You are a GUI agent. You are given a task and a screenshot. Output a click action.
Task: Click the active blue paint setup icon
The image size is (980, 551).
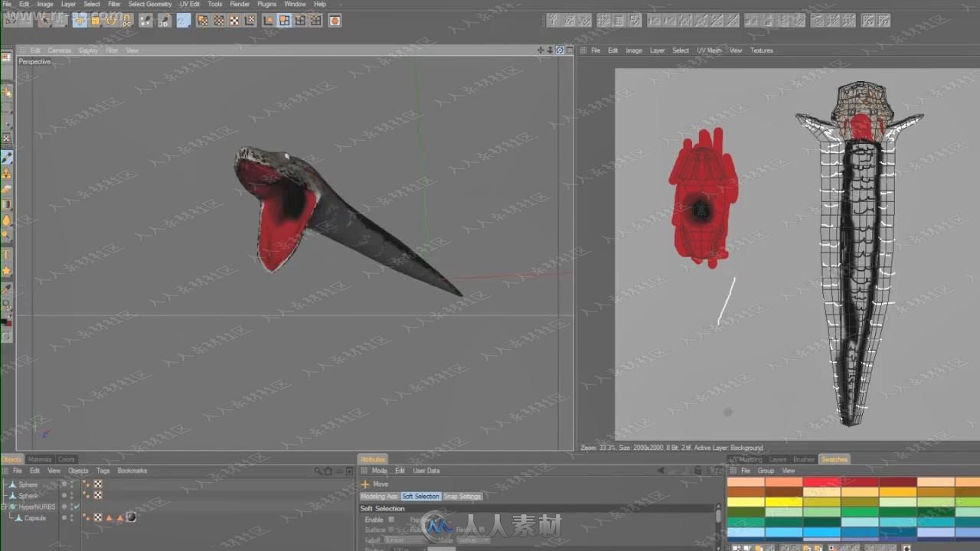click(x=184, y=21)
